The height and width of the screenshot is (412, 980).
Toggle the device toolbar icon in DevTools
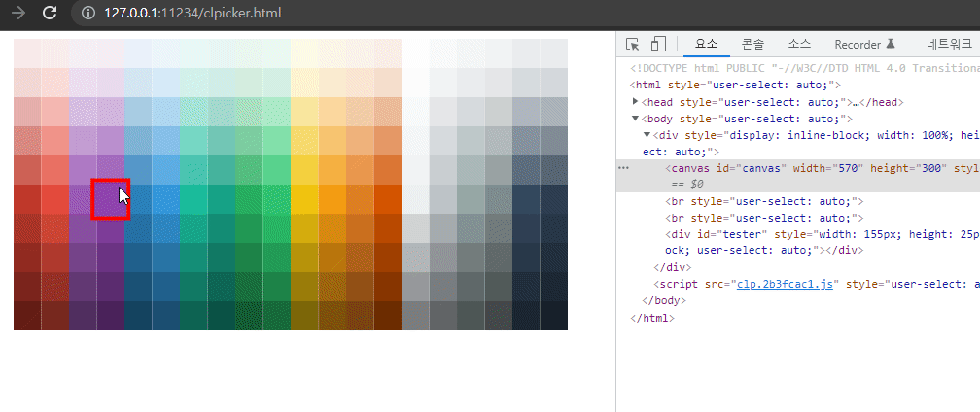point(658,45)
